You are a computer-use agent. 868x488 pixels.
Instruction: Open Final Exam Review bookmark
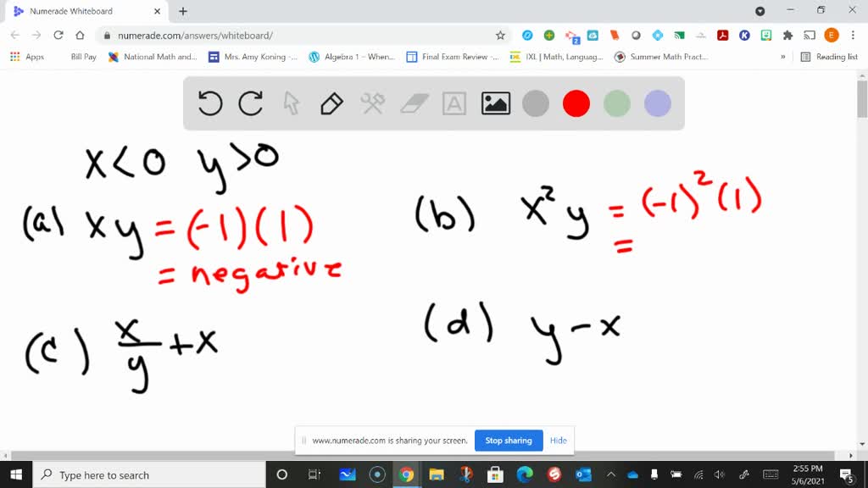pos(453,57)
